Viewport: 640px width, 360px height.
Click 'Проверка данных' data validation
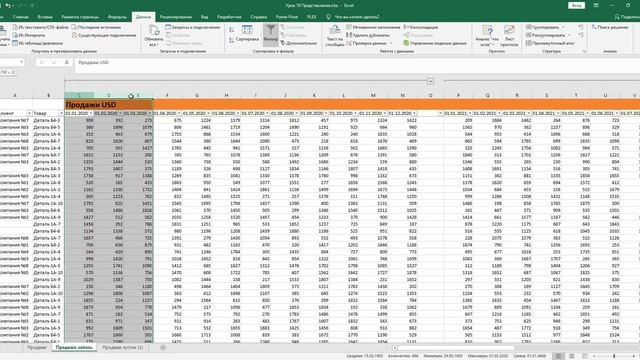click(366, 43)
